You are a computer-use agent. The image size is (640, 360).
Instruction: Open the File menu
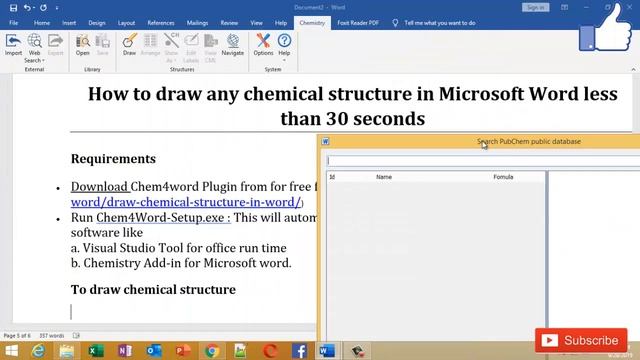pos(13,23)
